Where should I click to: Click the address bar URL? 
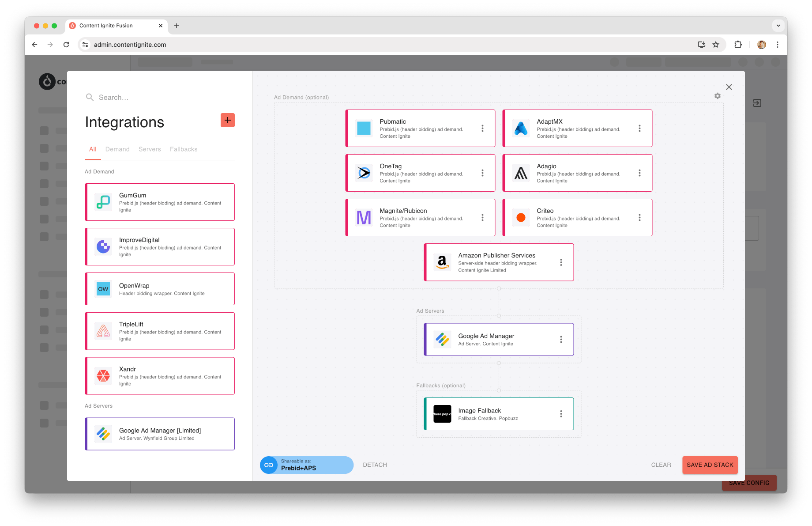pyautogui.click(x=130, y=45)
